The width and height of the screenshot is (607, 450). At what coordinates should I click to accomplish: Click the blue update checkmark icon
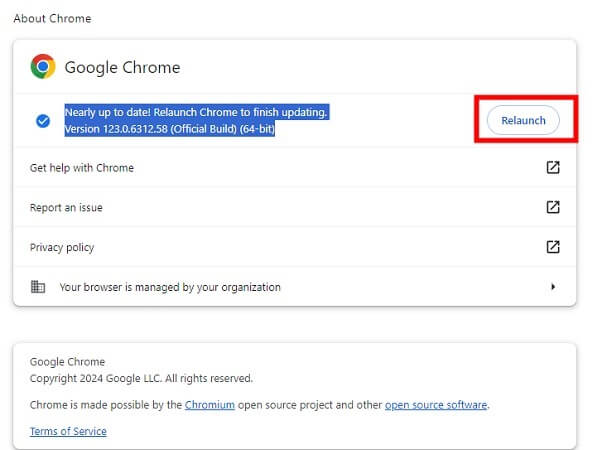[43, 121]
